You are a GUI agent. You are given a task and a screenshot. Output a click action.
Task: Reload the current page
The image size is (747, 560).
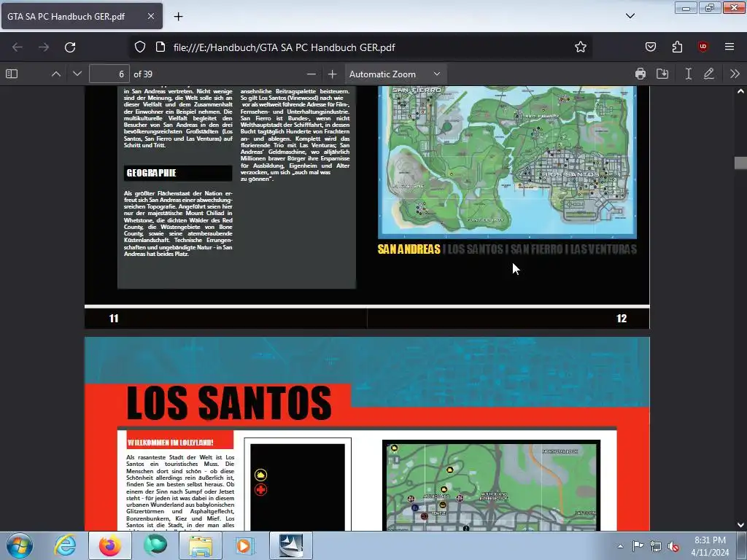click(70, 47)
